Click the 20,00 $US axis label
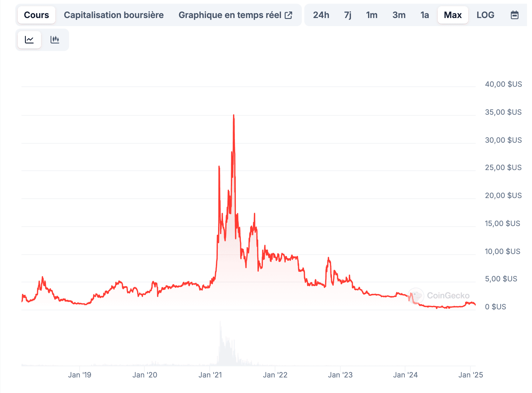532x393 pixels. [x=503, y=196]
